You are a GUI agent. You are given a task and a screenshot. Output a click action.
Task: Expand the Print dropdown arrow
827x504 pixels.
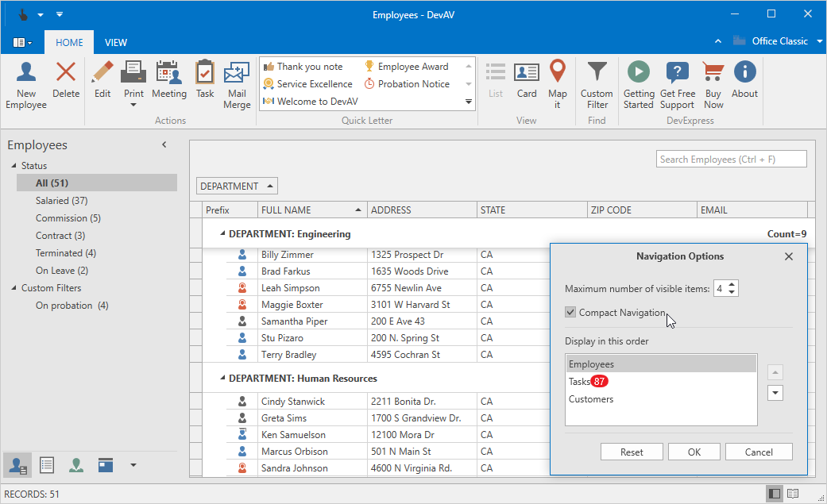pyautogui.click(x=133, y=105)
